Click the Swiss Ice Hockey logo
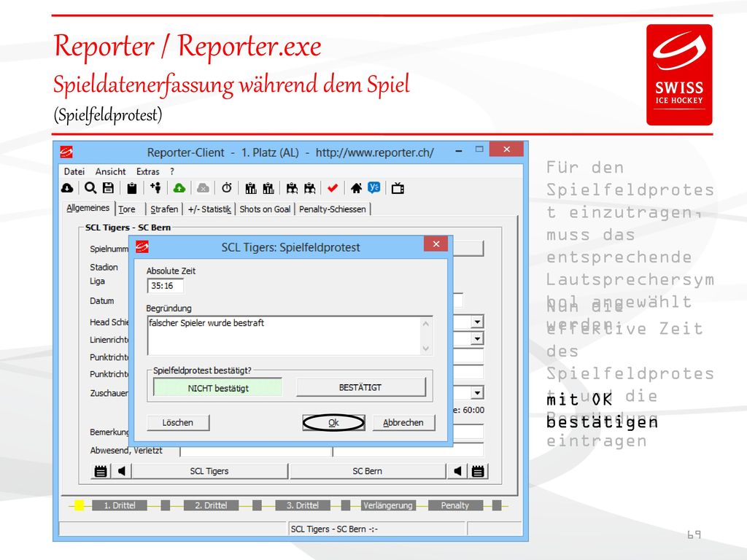747x560 pixels. tap(679, 75)
